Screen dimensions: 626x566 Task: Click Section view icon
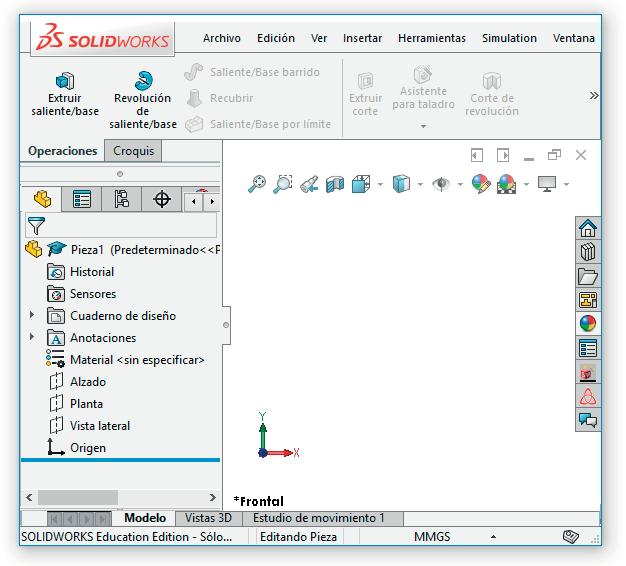pyautogui.click(x=335, y=184)
